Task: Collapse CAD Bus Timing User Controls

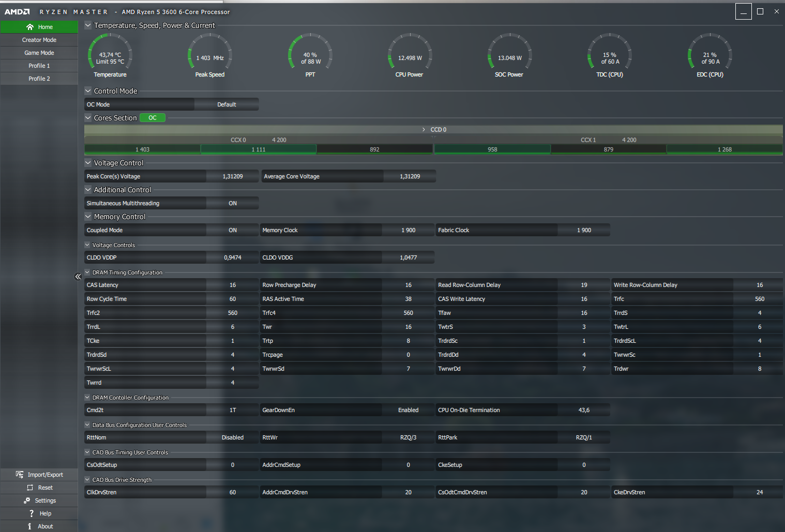Action: 87,452
